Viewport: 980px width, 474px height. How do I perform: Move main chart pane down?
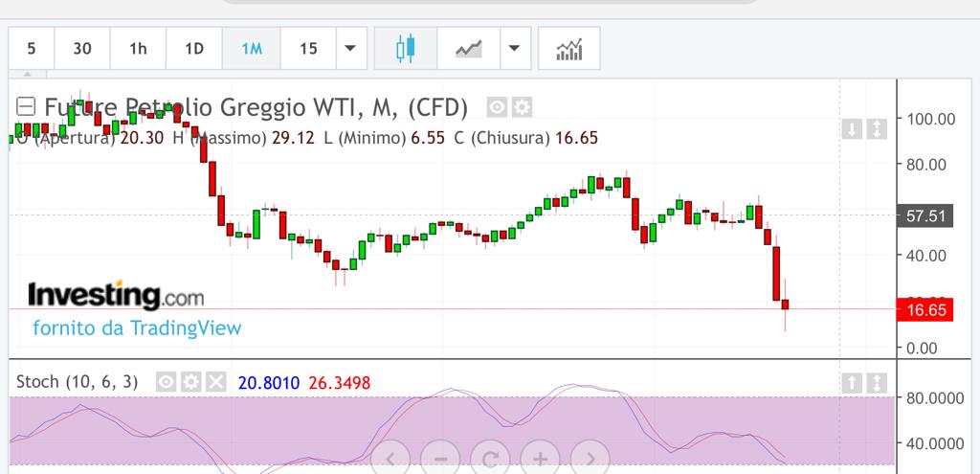coord(851,129)
